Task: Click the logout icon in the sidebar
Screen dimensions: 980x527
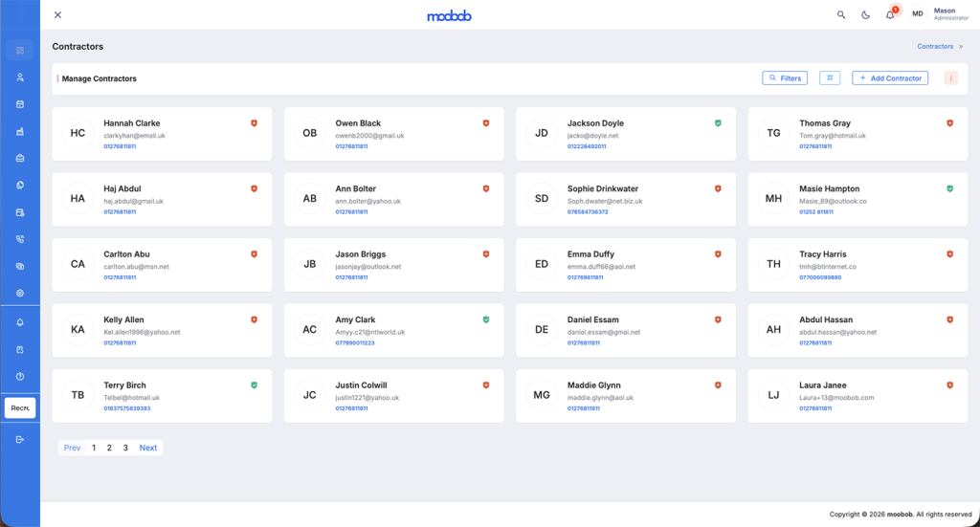Action: click(x=20, y=439)
